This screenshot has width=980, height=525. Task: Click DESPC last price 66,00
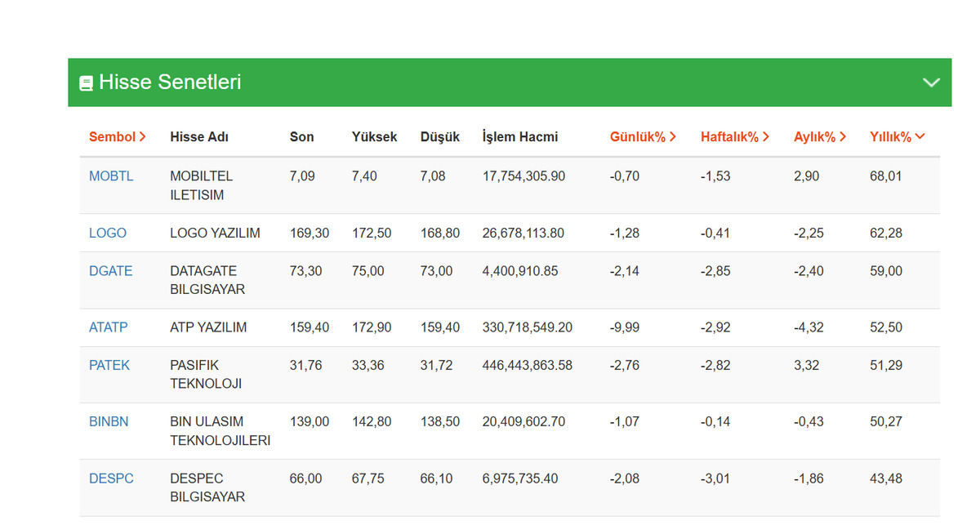pyautogui.click(x=306, y=478)
